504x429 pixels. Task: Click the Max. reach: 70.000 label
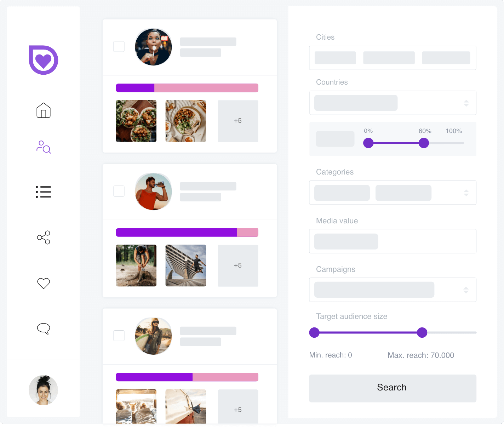point(421,355)
